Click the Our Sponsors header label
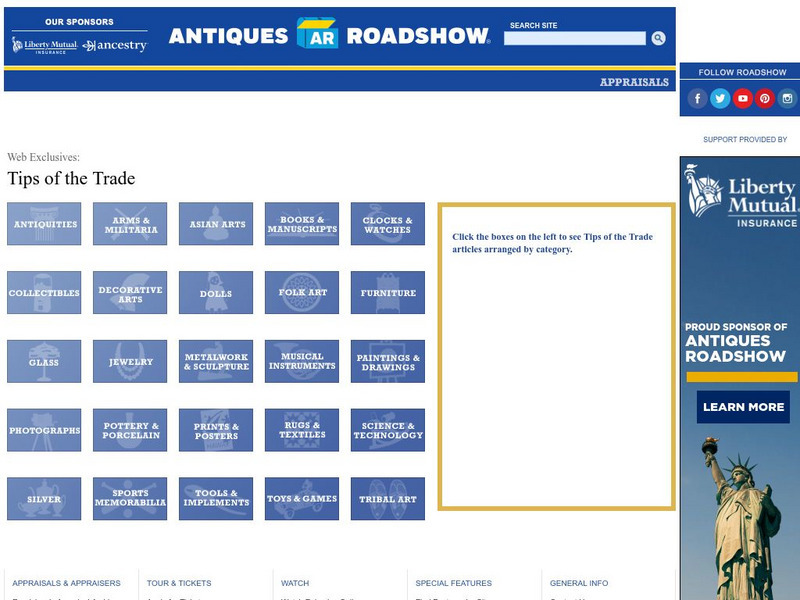 click(x=79, y=22)
